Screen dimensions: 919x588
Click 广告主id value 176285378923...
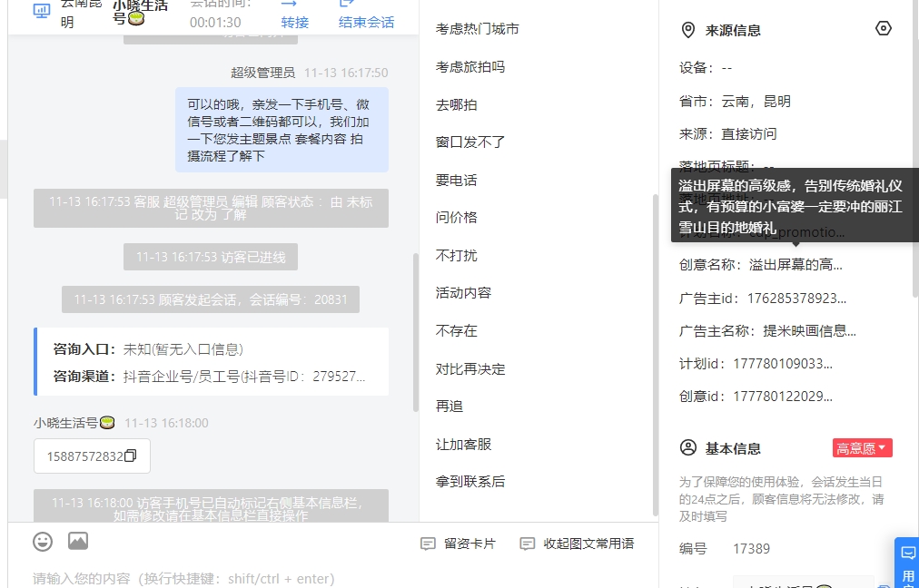(x=796, y=299)
